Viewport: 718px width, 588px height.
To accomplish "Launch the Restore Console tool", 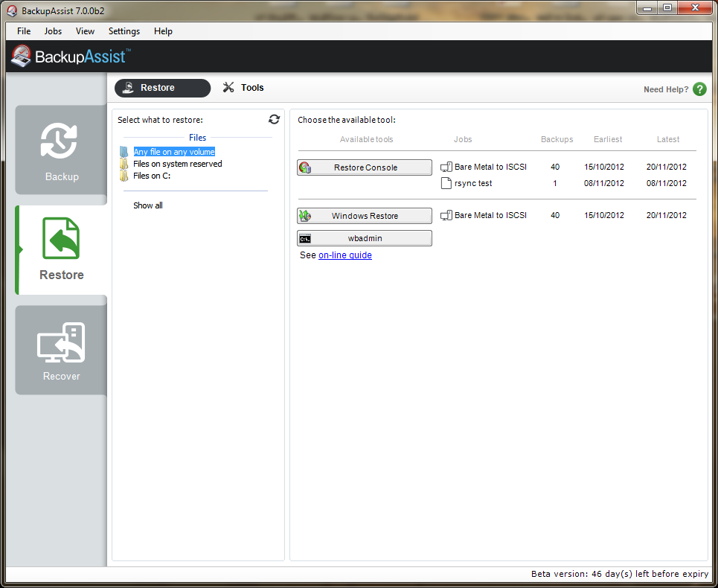I will point(365,167).
